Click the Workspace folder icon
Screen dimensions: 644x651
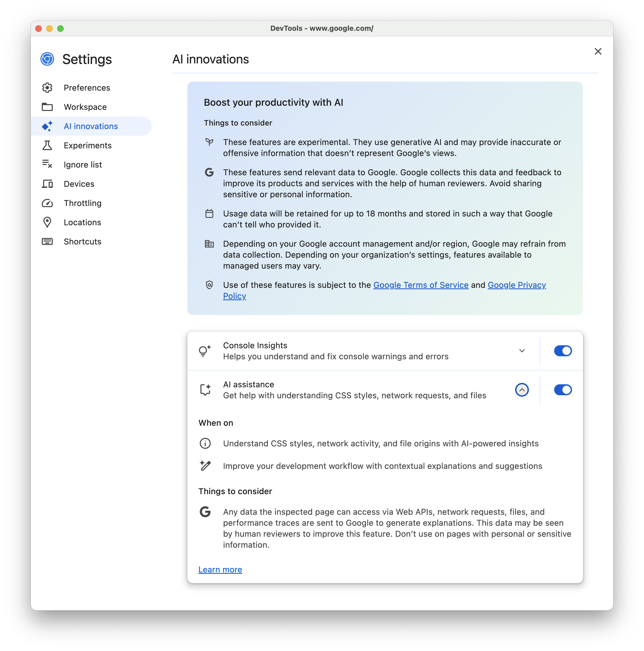click(48, 107)
